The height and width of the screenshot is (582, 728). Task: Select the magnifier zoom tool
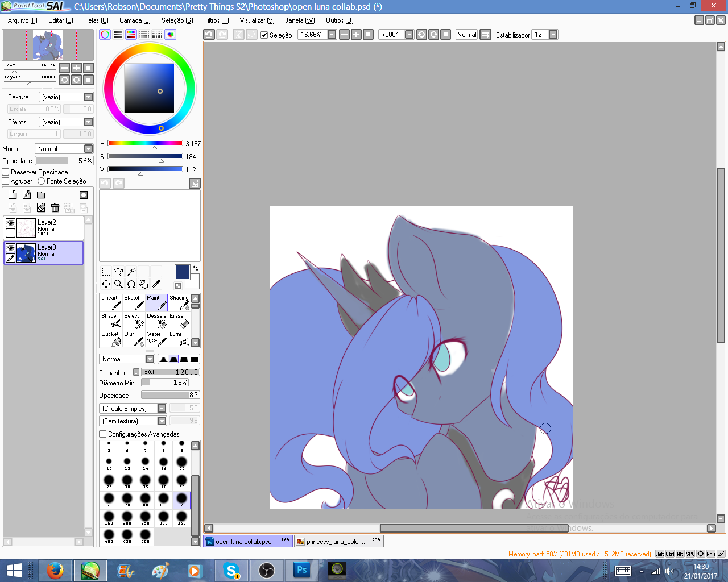pyautogui.click(x=119, y=284)
